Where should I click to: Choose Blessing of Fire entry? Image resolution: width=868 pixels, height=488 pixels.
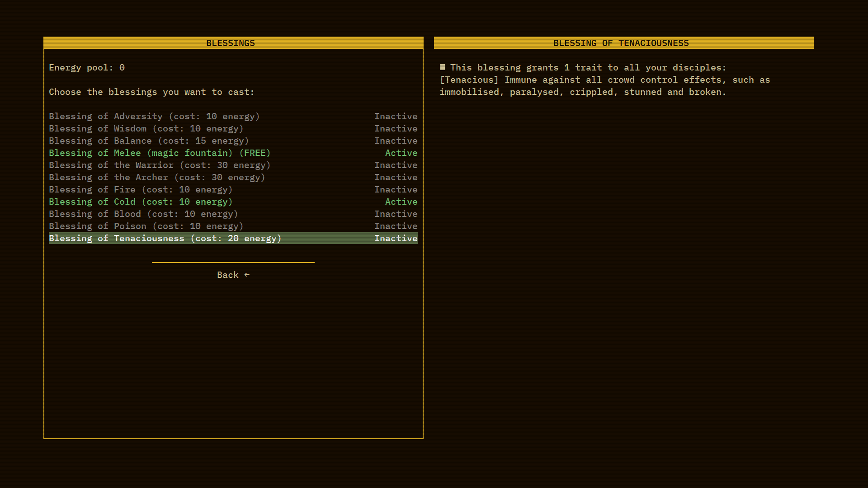[141, 190]
